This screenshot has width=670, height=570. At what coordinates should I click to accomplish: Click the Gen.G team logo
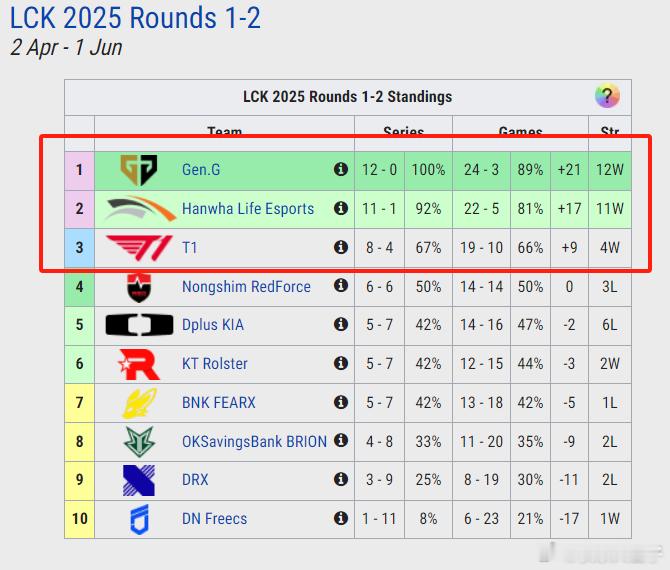[139, 170]
